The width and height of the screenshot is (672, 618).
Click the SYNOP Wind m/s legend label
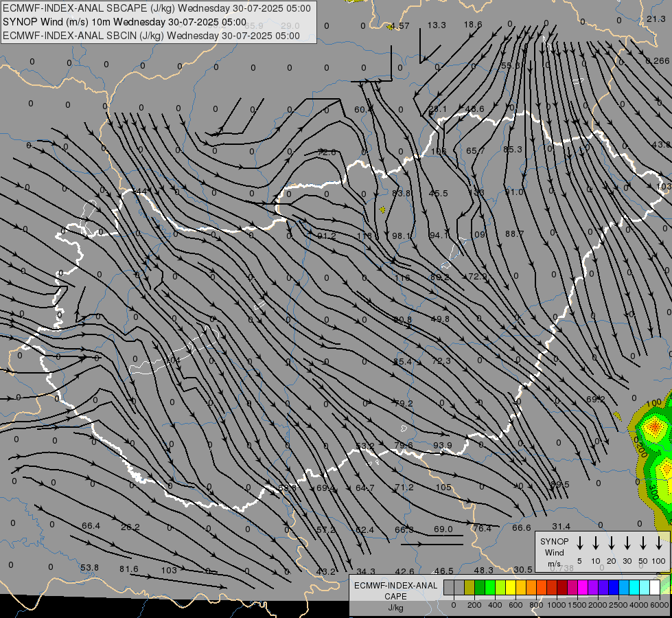554,552
